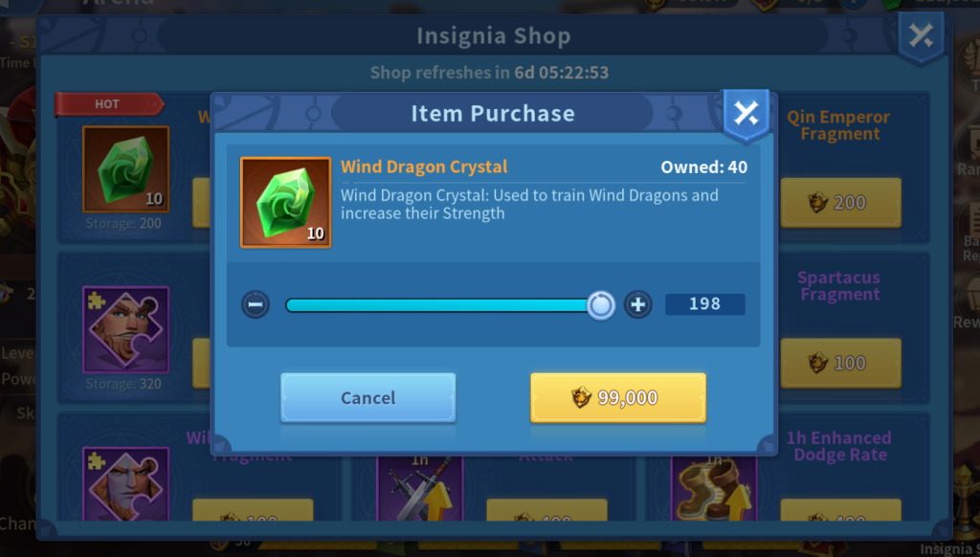980x557 pixels.
Task: Close the Insignia Shop window
Action: (921, 37)
